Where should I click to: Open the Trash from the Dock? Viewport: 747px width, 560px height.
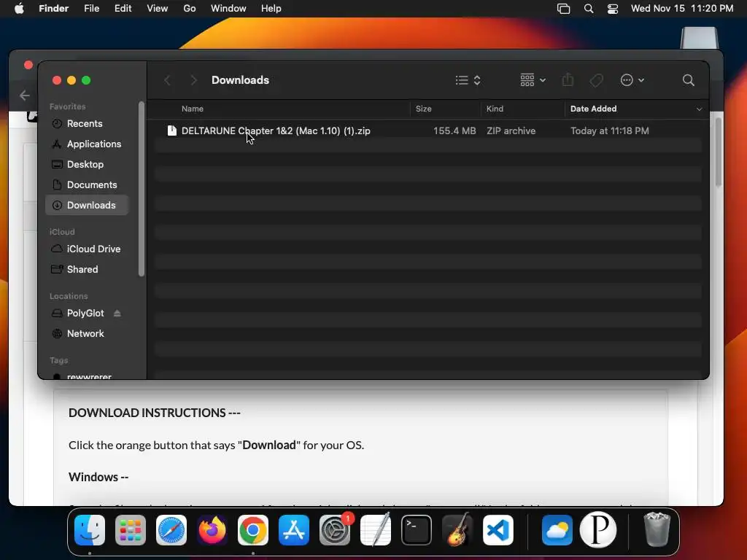(657, 530)
